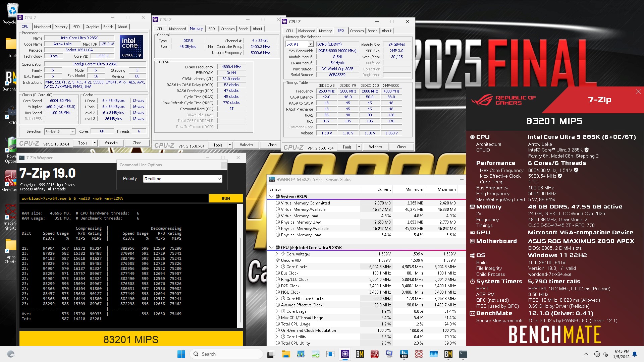This screenshot has width=644, height=362.
Task: Open the notification bell in the tray
Action: click(x=635, y=354)
